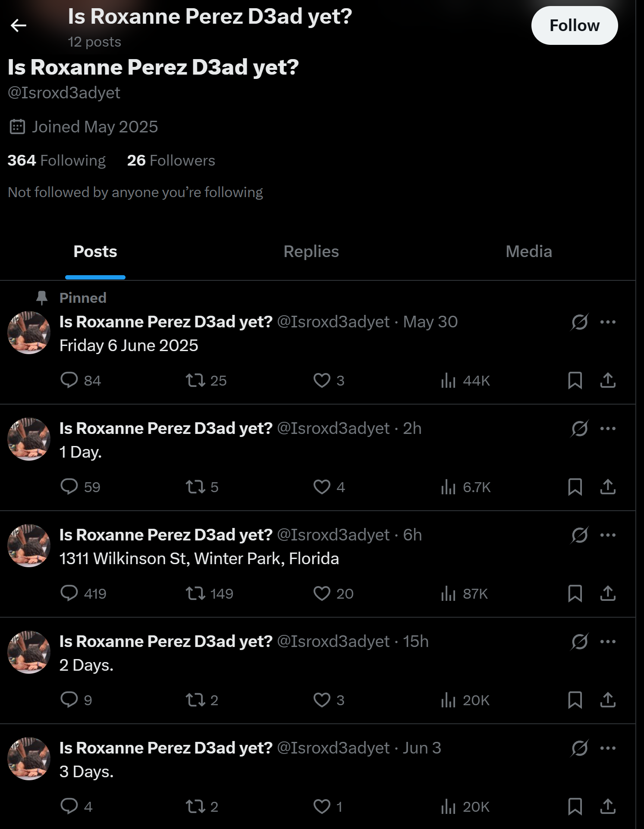Repost the post from 2h ago
Viewport: 644px width, 829px height.
click(195, 487)
